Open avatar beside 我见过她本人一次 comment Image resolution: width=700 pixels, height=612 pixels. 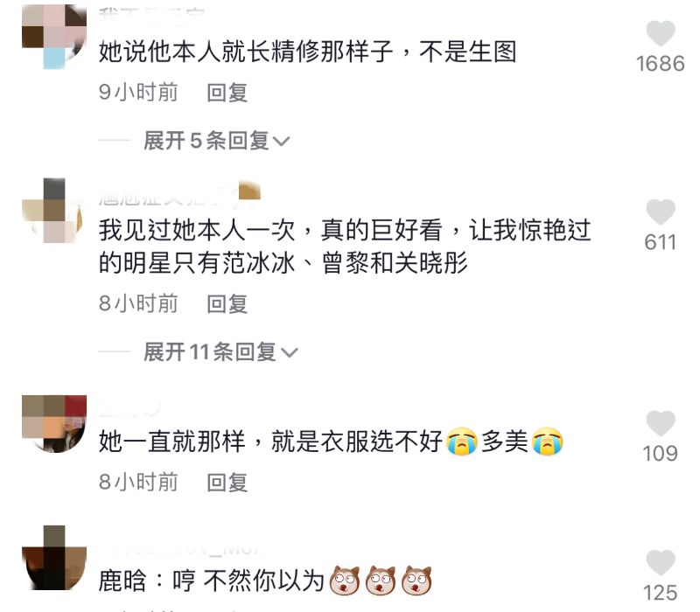point(54,210)
